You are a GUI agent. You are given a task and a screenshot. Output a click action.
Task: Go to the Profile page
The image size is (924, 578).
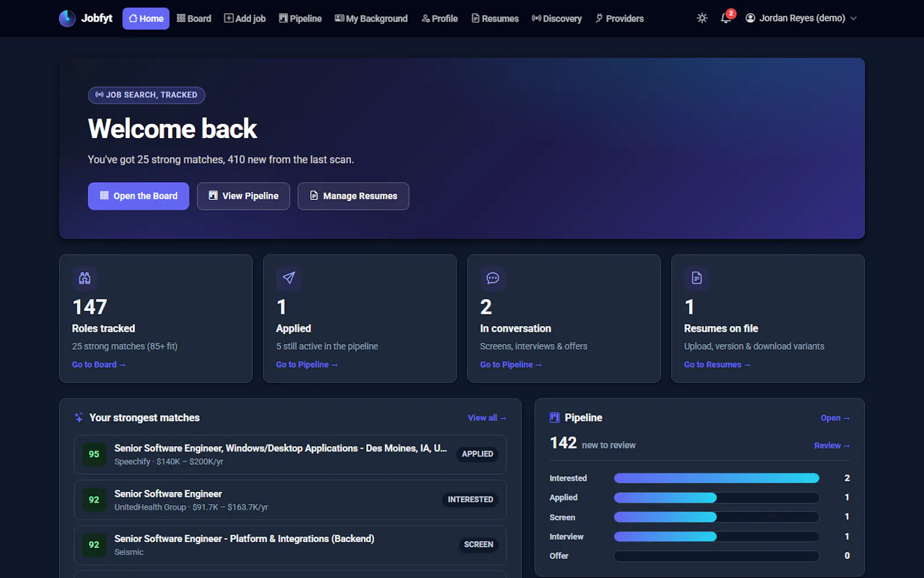pos(439,18)
